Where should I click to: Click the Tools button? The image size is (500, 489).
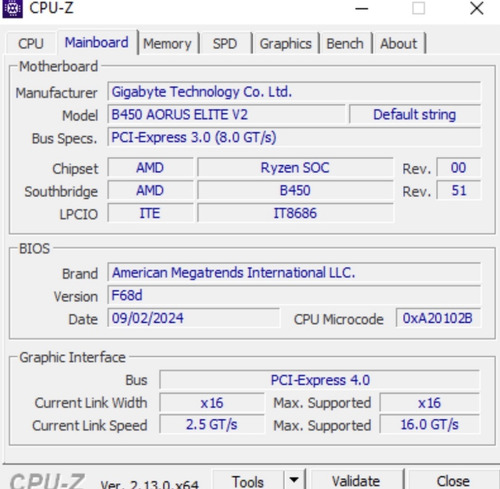tap(248, 481)
